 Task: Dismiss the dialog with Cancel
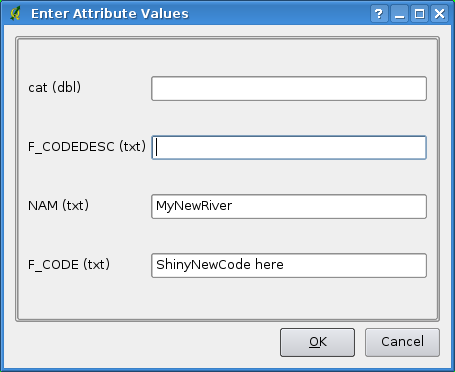(402, 342)
